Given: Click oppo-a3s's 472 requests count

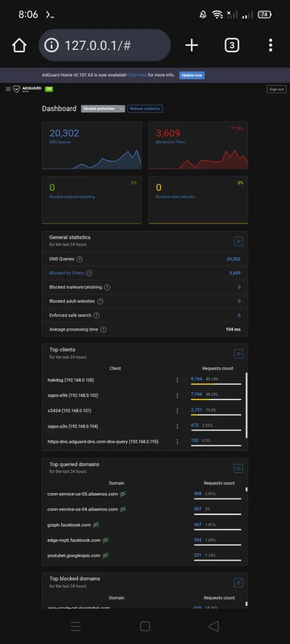Looking at the screenshot, I should pos(195,426).
